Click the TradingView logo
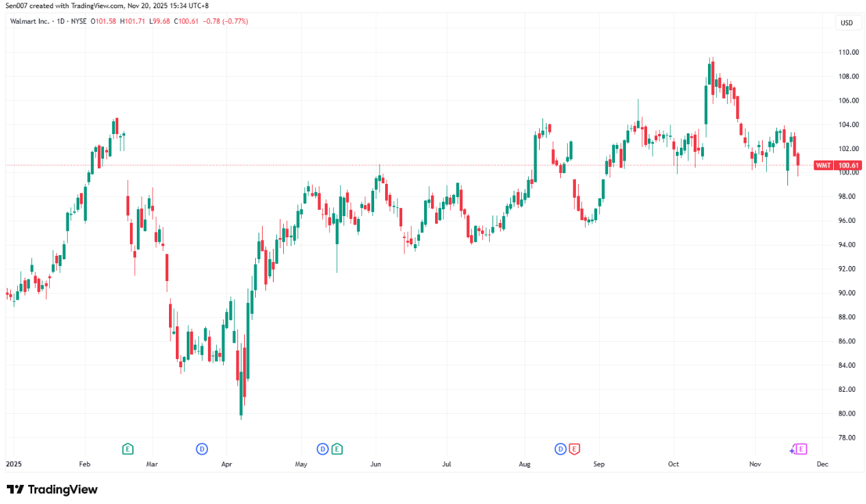866x504 pixels. point(52,490)
